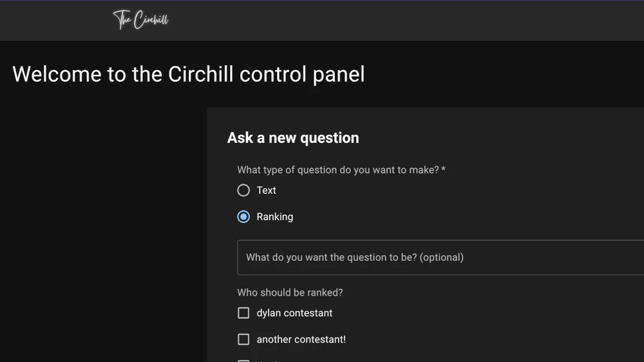Click the 'Text' option label

266,191
